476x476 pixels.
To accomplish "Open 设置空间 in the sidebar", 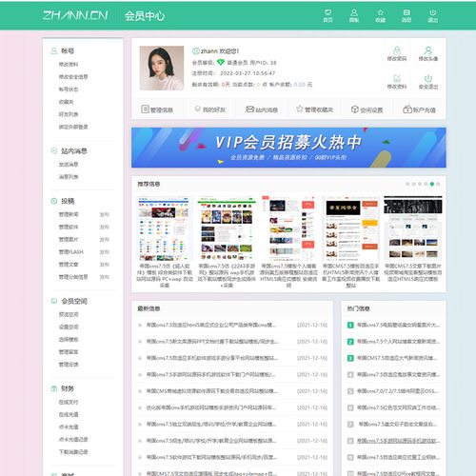I will [69, 327].
